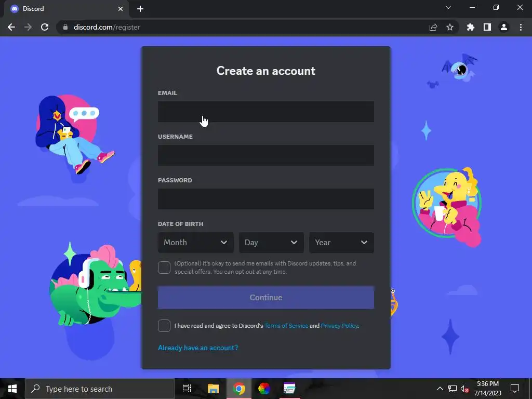
Task: Click Chrome icon in taskbar
Action: click(x=239, y=389)
